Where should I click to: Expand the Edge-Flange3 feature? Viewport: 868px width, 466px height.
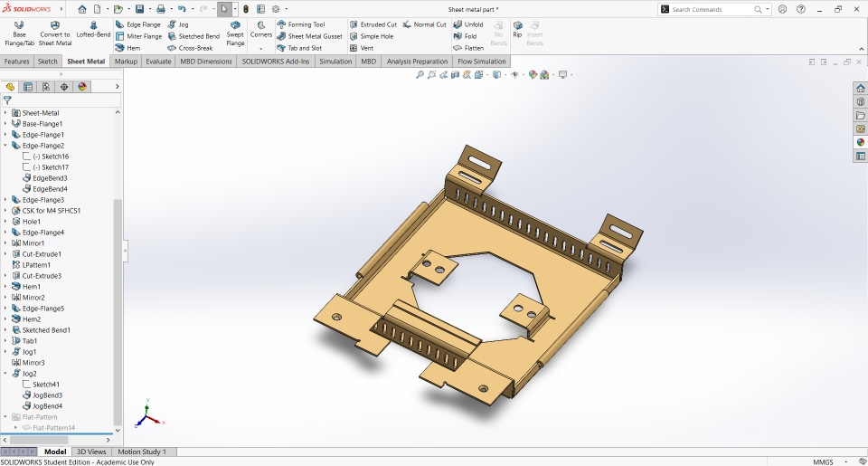5,199
